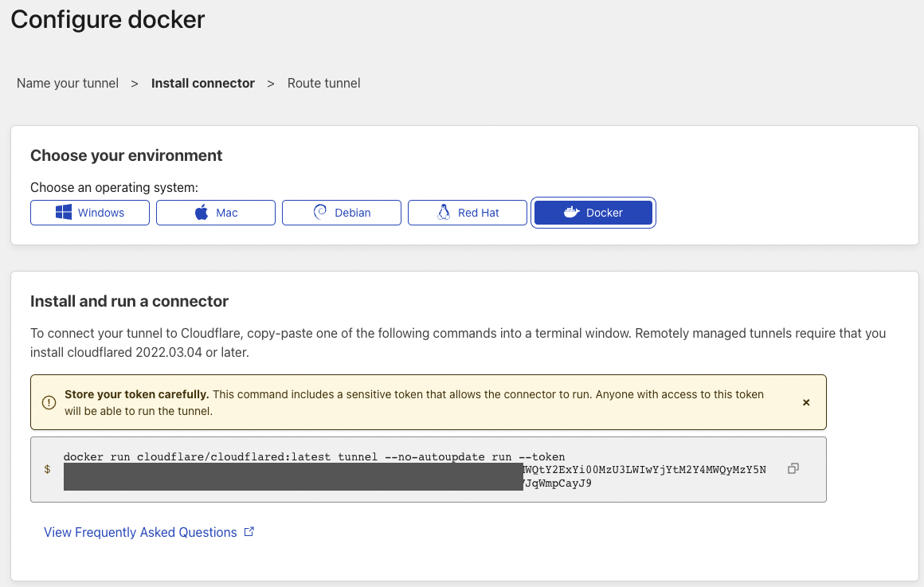Screen dimensions: 924x587
Task: Open View Frequently Asked Questions link
Action: click(140, 532)
